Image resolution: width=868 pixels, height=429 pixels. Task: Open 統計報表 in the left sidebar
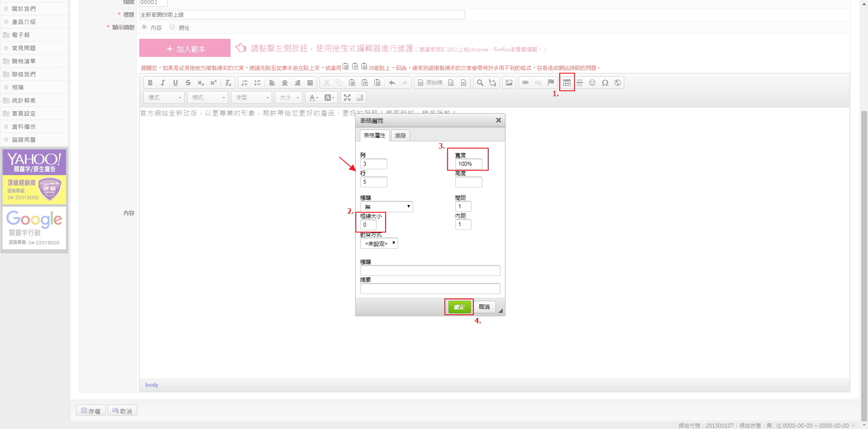coord(24,101)
